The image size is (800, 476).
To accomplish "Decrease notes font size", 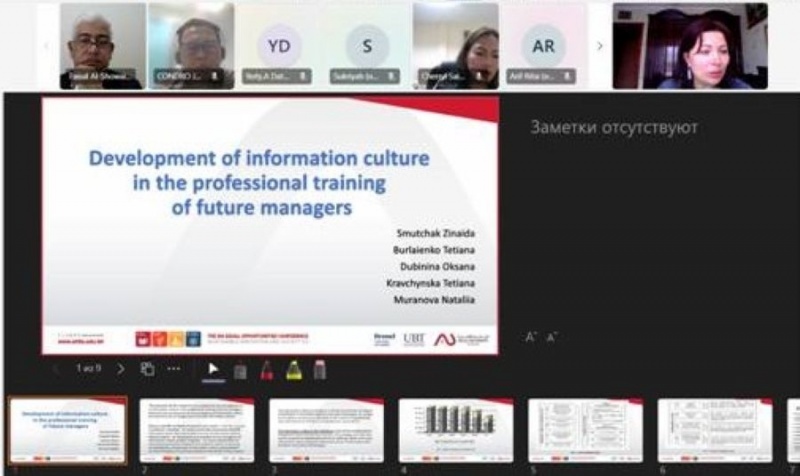I will point(552,337).
